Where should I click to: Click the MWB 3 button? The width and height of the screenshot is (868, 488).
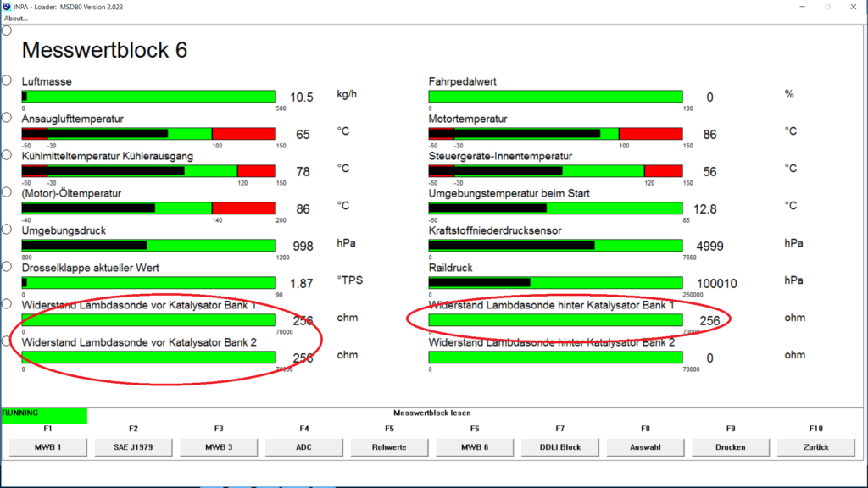pyautogui.click(x=219, y=447)
